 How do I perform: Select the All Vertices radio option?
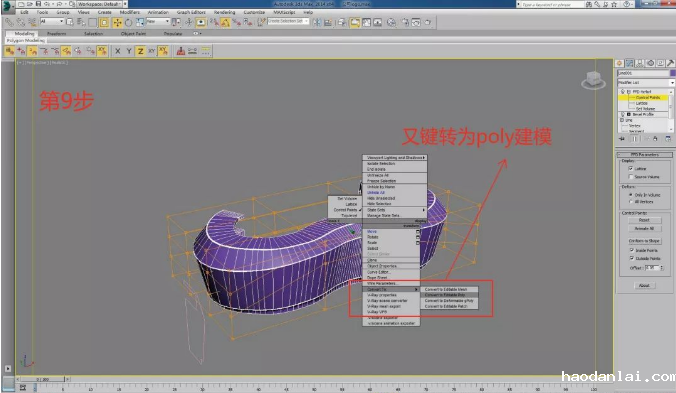pos(631,202)
